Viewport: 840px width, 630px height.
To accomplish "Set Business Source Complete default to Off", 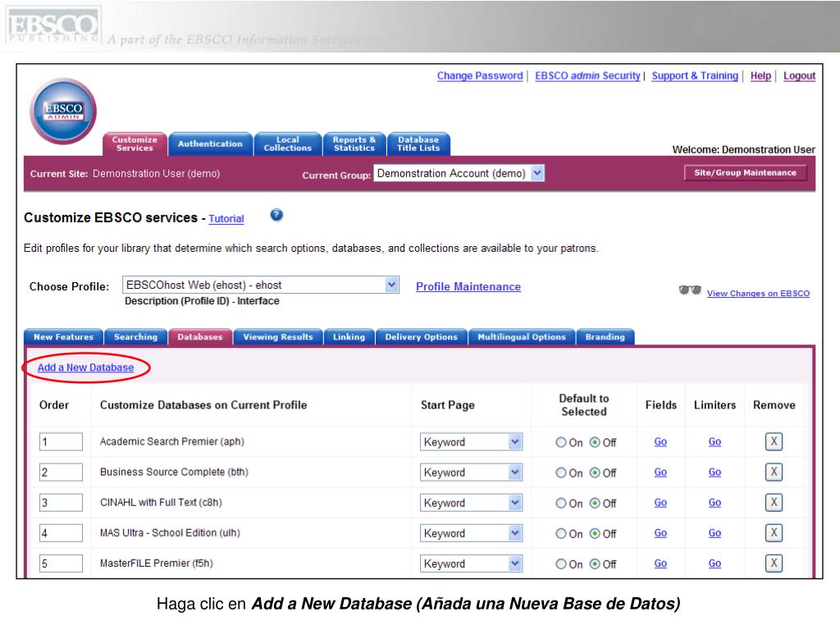I will (595, 473).
